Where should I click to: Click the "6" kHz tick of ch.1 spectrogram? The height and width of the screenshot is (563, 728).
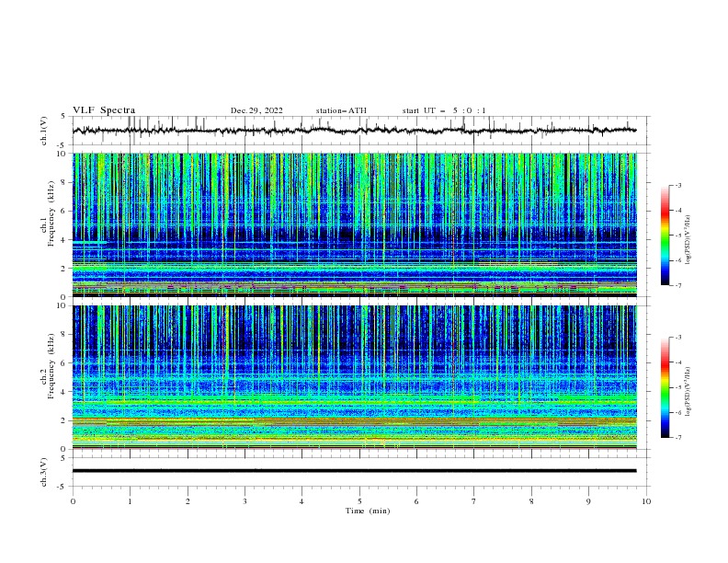coord(63,211)
